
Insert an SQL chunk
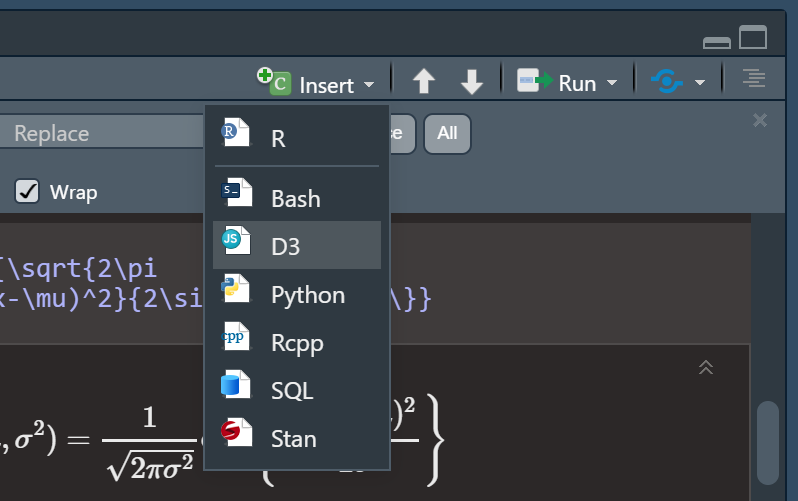click(x=297, y=389)
